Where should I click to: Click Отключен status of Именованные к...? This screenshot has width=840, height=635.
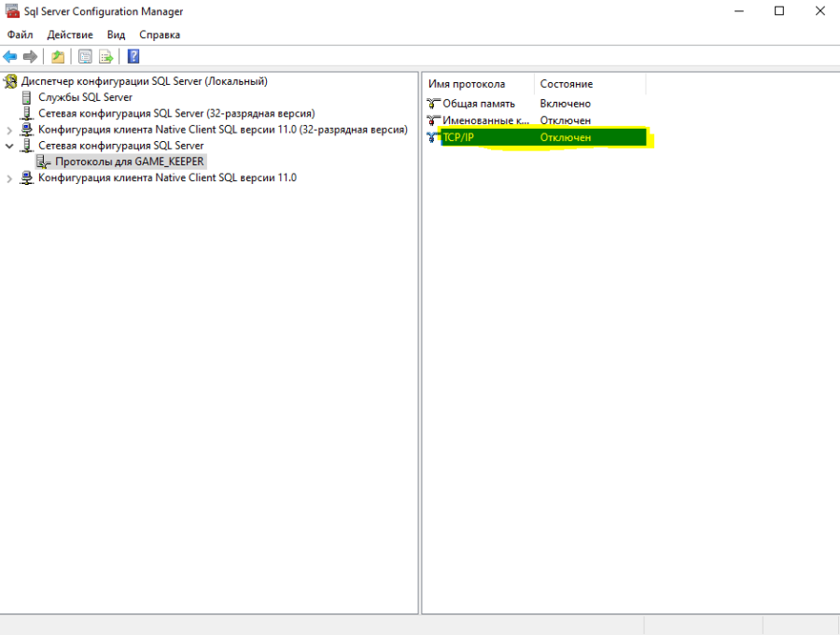(x=566, y=120)
